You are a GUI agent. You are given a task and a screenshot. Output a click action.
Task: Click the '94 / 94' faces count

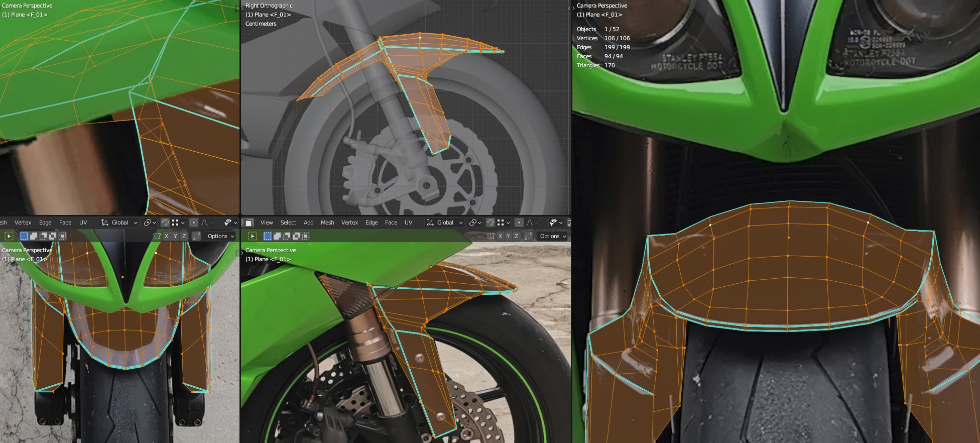[614, 56]
